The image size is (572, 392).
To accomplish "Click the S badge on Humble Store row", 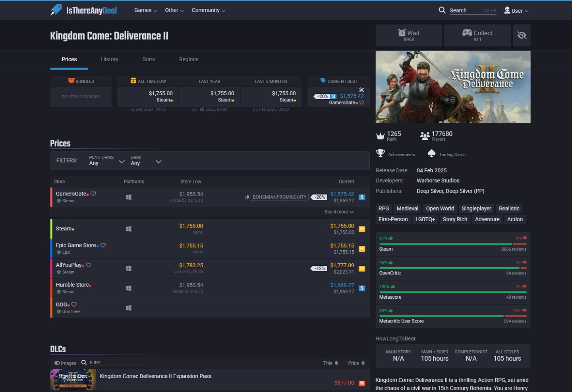I will pos(362,288).
